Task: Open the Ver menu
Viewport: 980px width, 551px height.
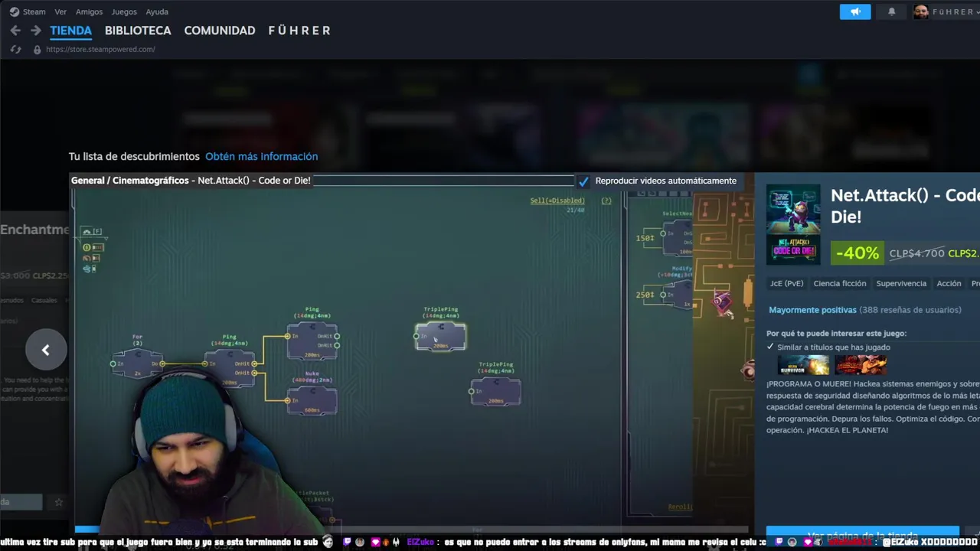Action: (x=60, y=11)
